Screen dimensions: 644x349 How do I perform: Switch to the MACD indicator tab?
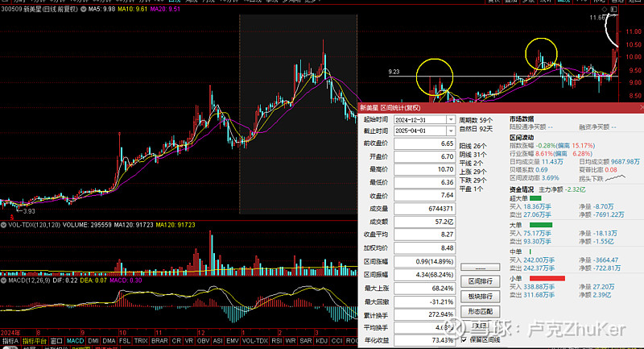tap(75, 341)
